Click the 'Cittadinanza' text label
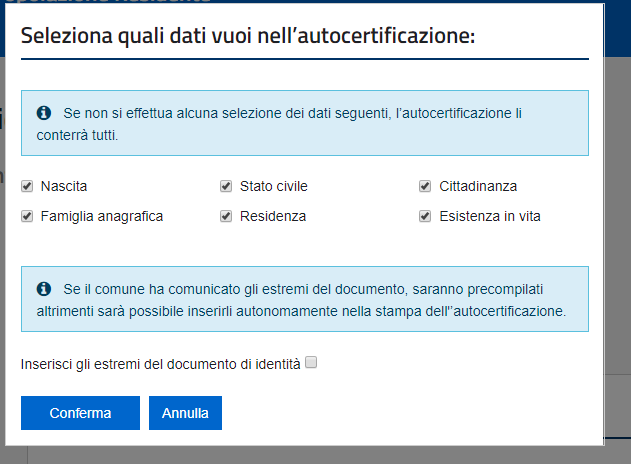The height and width of the screenshot is (464, 631). pyautogui.click(x=478, y=186)
